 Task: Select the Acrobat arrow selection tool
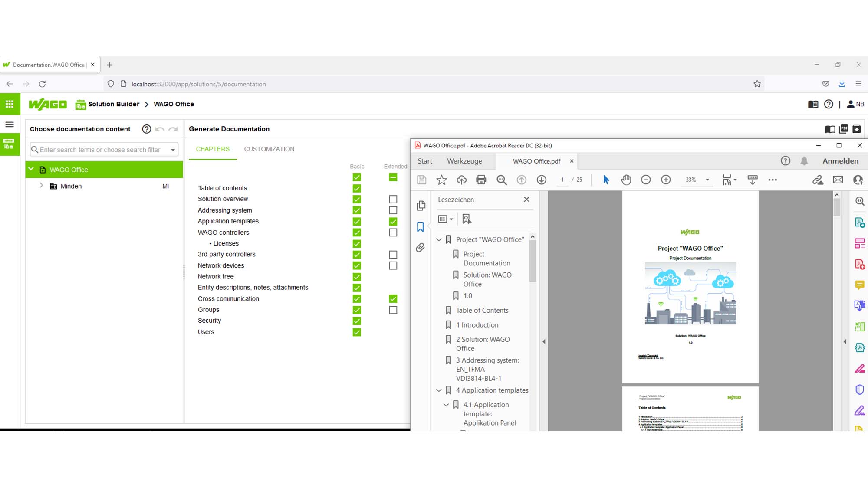[606, 180]
